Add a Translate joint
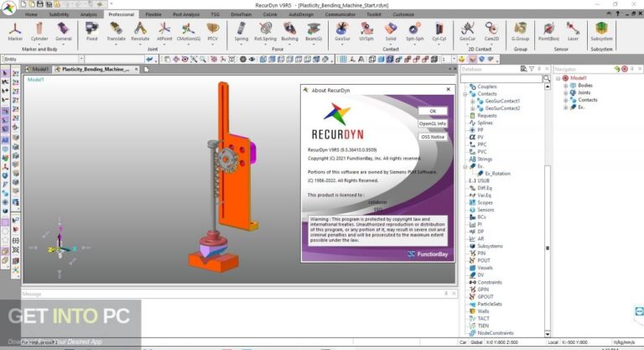This screenshot has height=350, width=644. coord(116,32)
